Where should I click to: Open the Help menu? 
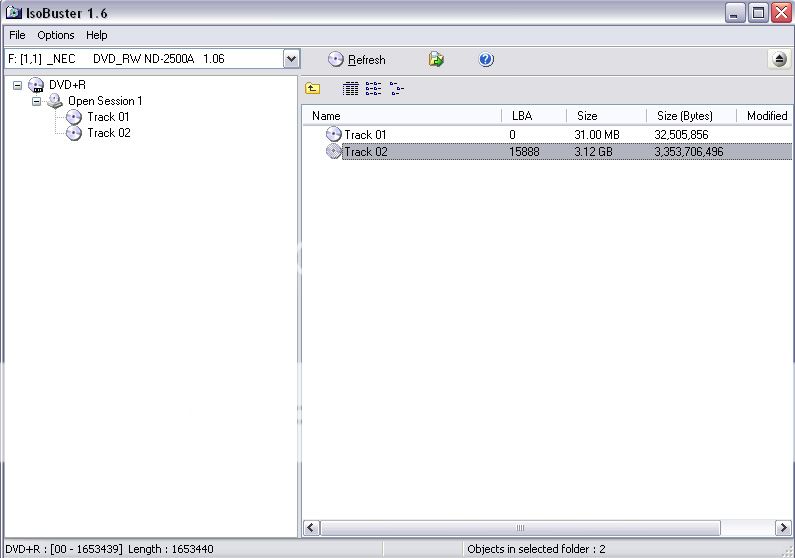[96, 35]
